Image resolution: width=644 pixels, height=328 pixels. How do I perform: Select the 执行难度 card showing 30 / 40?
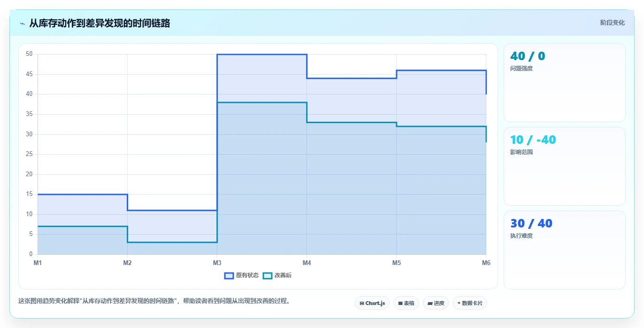[x=565, y=250]
